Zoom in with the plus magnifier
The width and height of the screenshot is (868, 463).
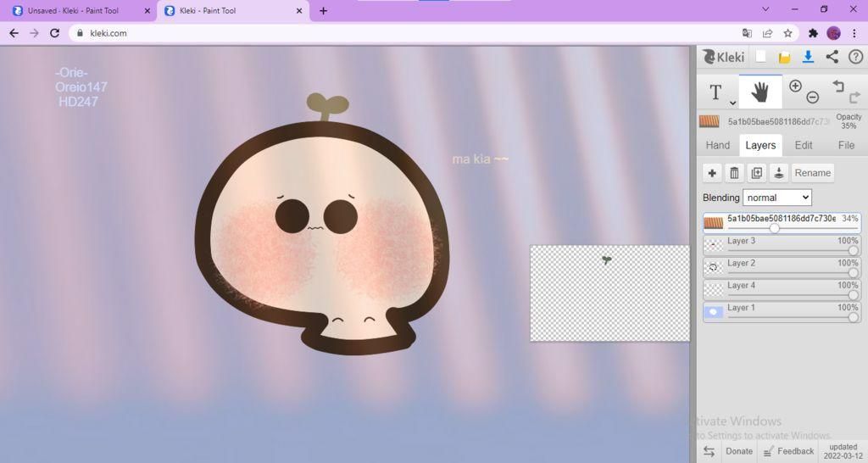pyautogui.click(x=795, y=86)
